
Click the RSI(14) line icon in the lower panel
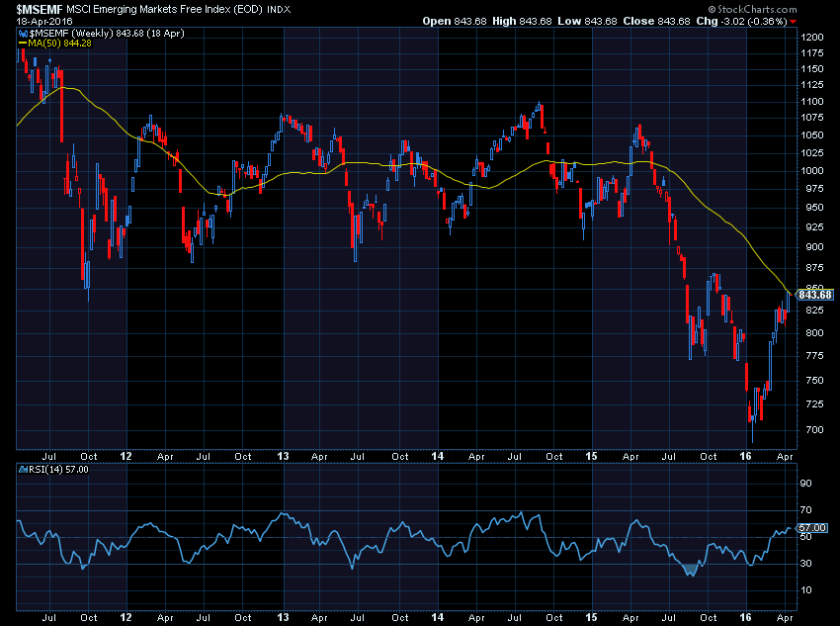23,470
